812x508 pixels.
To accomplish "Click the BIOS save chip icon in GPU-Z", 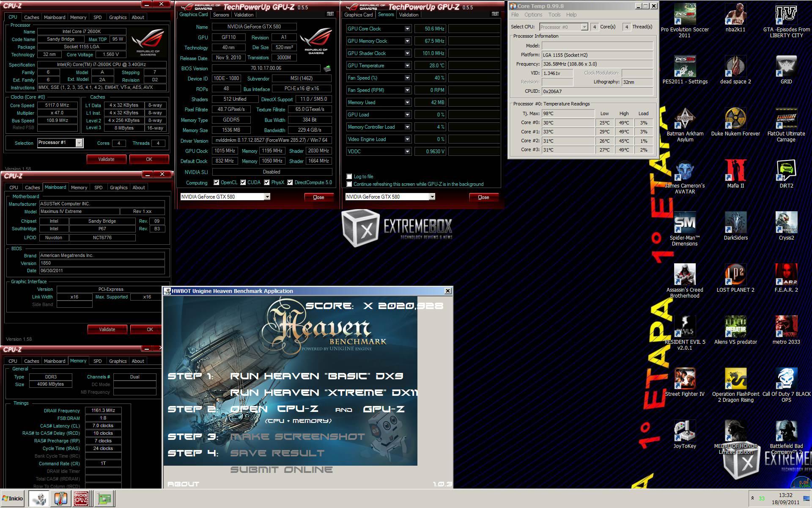I will pyautogui.click(x=327, y=68).
